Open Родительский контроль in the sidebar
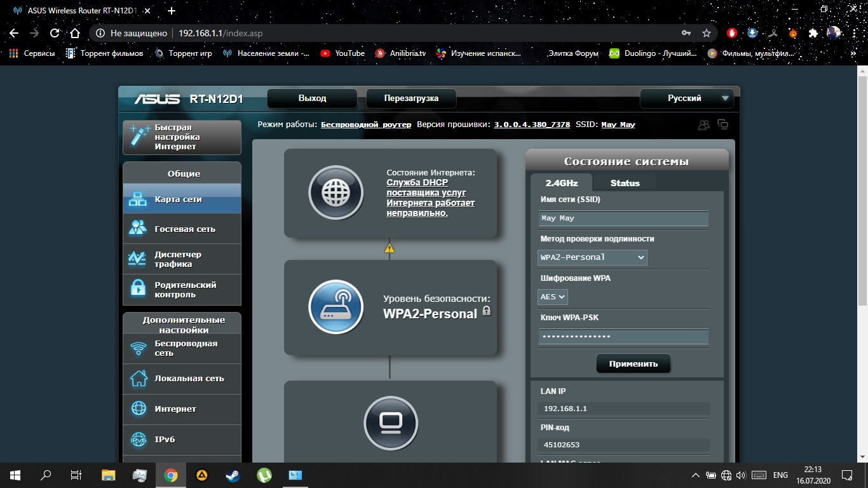Image resolution: width=868 pixels, height=488 pixels. (182, 290)
